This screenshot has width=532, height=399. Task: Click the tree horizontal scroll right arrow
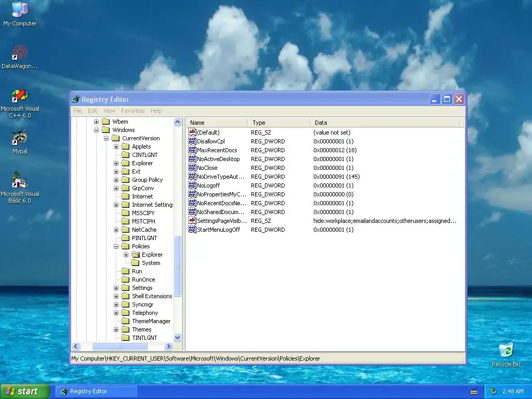point(169,347)
